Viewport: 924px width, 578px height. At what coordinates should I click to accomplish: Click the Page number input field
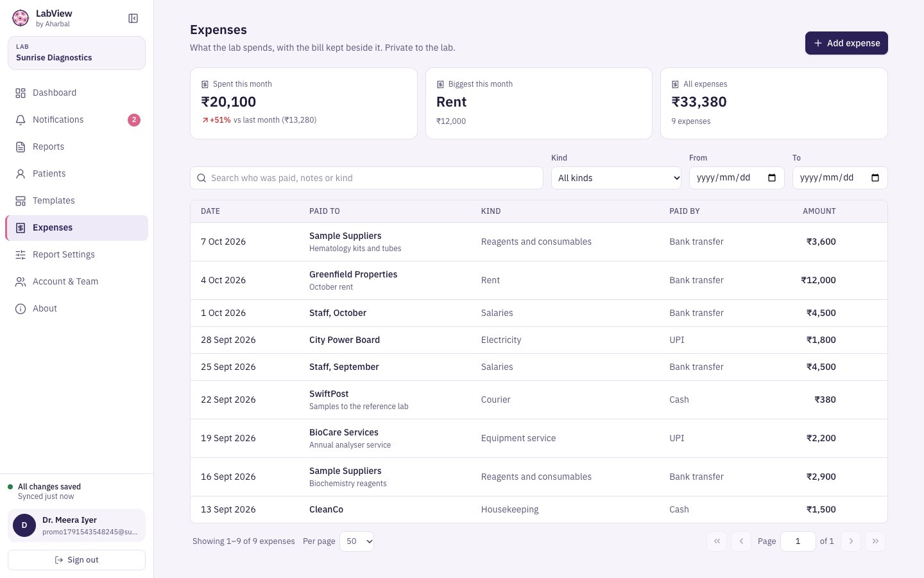798,541
